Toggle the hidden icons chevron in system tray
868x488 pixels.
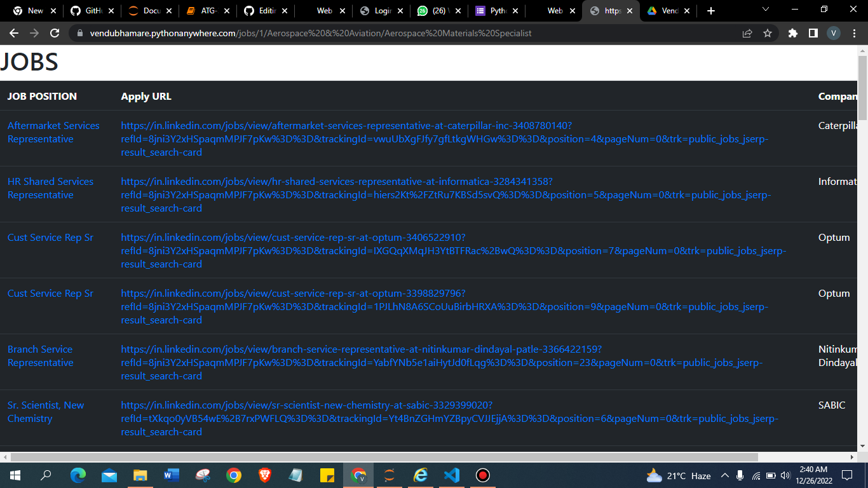(725, 475)
